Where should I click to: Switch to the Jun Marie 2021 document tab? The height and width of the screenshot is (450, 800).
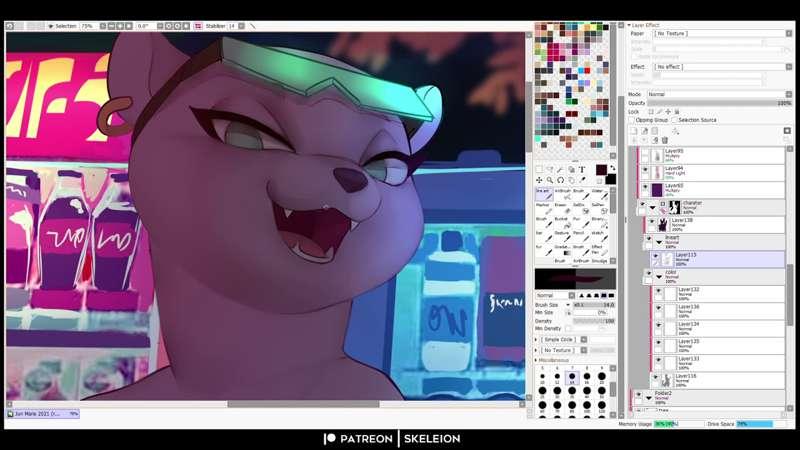[43, 414]
